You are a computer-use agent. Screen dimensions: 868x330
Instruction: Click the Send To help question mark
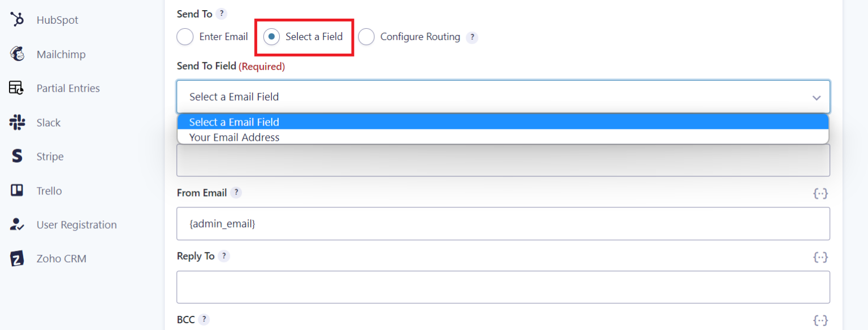222,14
